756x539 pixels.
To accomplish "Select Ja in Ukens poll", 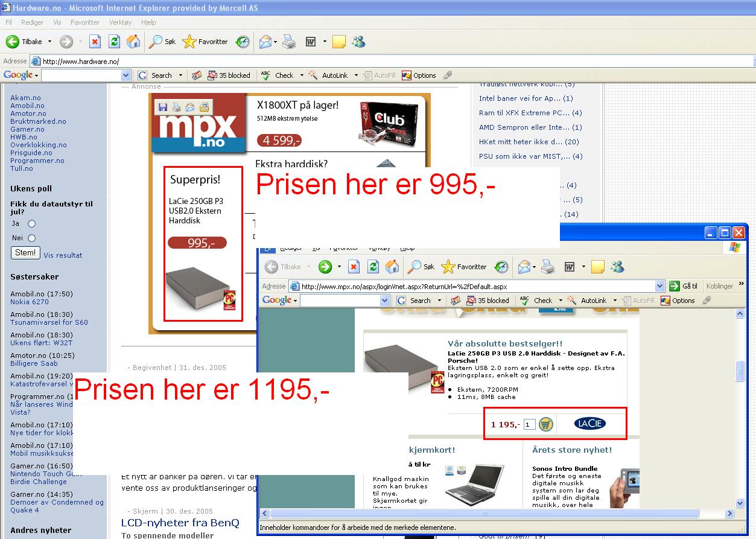I will tap(32, 224).
